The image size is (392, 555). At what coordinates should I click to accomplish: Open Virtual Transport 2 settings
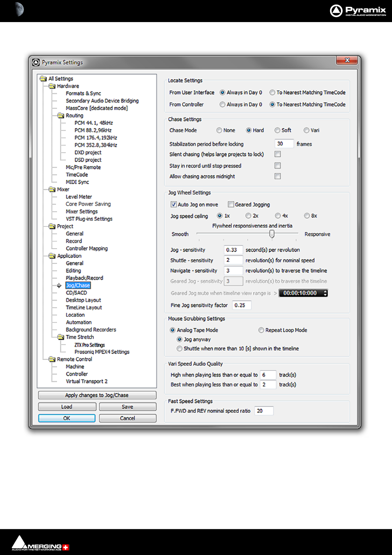(x=87, y=381)
